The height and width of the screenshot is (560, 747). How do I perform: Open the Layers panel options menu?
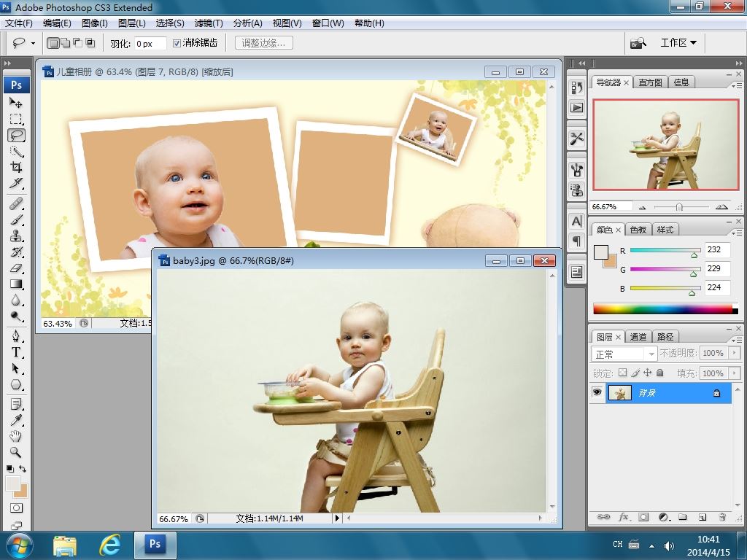click(737, 340)
